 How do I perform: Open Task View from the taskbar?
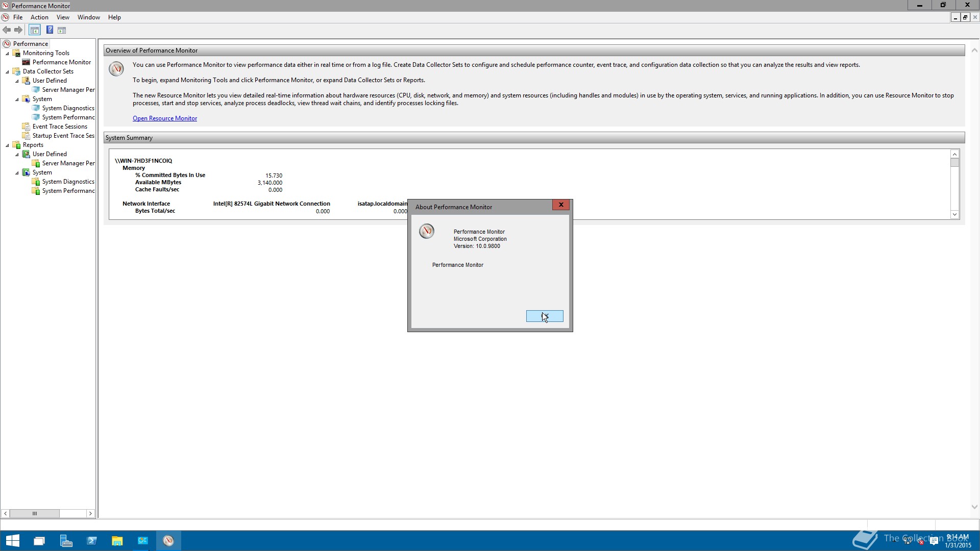click(x=39, y=541)
